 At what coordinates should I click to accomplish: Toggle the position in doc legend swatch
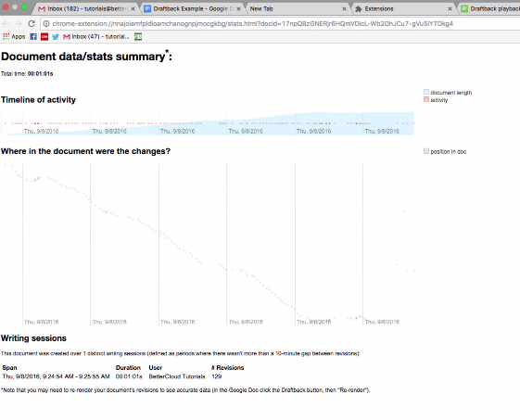click(426, 151)
